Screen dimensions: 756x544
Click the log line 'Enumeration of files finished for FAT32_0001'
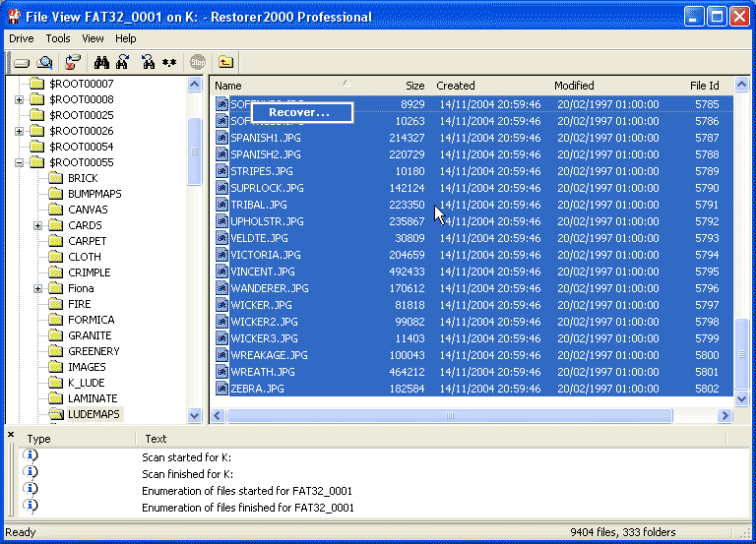(x=248, y=508)
